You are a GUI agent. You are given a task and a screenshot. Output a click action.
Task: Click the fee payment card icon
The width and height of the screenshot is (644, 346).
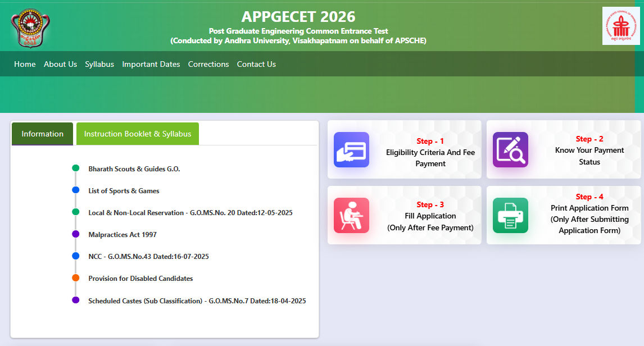pos(351,149)
